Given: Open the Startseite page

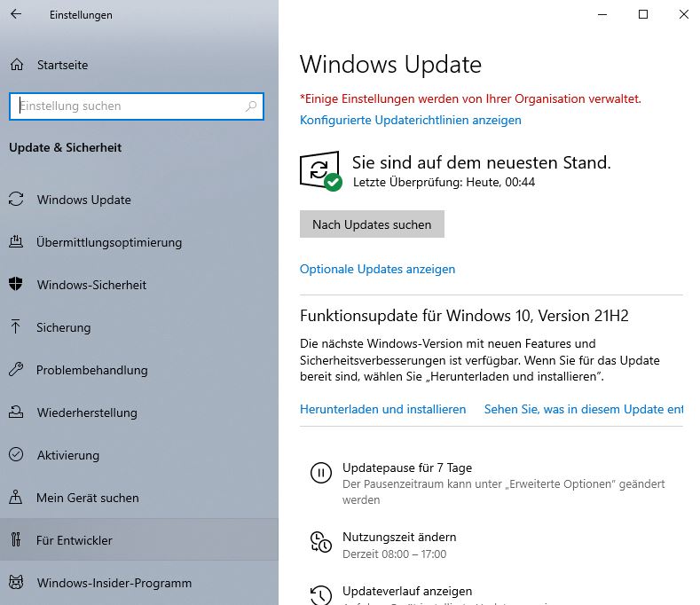Looking at the screenshot, I should (x=138, y=65).
